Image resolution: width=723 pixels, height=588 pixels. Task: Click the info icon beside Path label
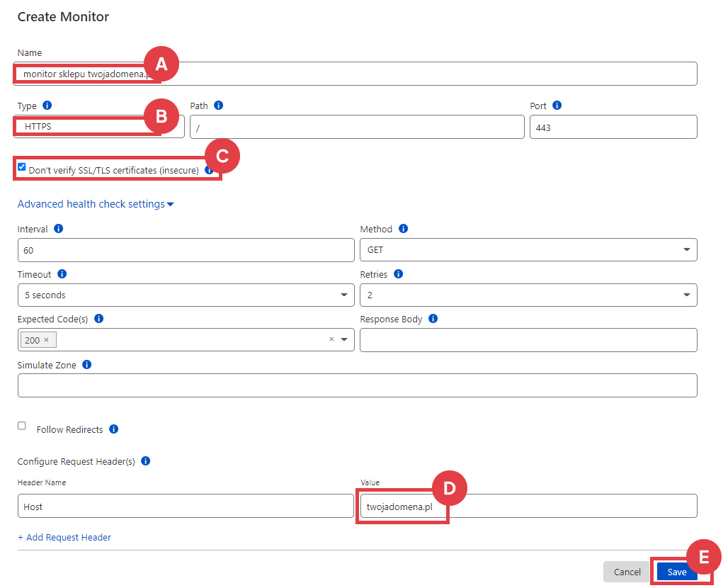click(x=219, y=106)
